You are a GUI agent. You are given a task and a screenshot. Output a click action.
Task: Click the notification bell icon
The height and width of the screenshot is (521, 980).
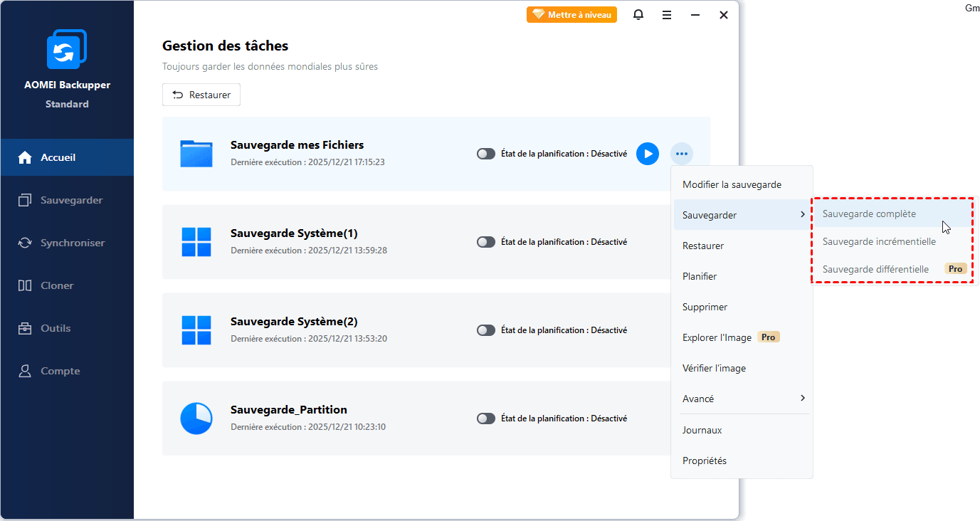tap(638, 15)
